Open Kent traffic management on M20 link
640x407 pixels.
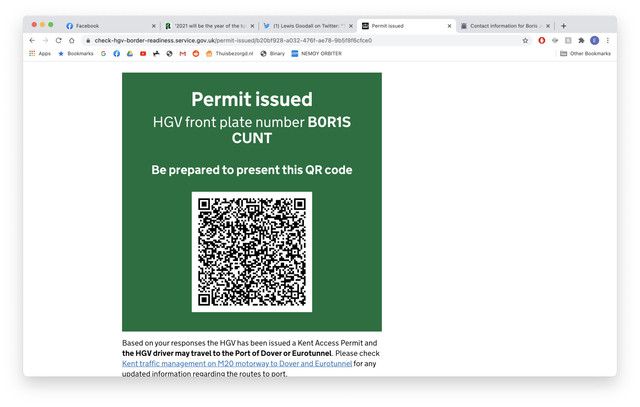pos(237,363)
